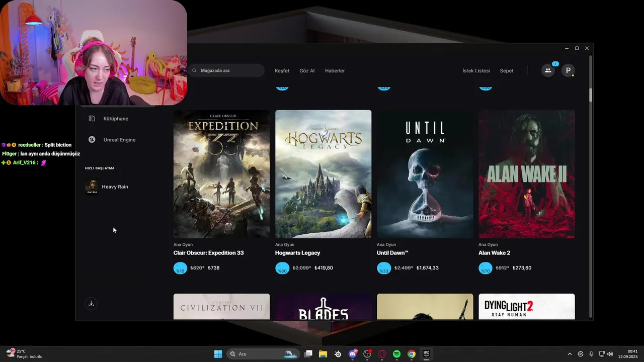
Task: Open the SteelSeries app in taskbar
Action: click(x=338, y=354)
